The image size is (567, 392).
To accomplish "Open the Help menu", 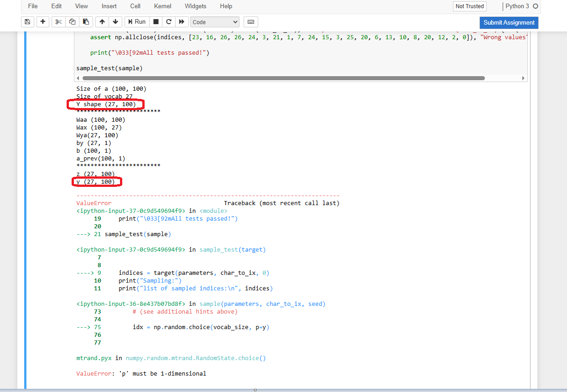I will [226, 6].
